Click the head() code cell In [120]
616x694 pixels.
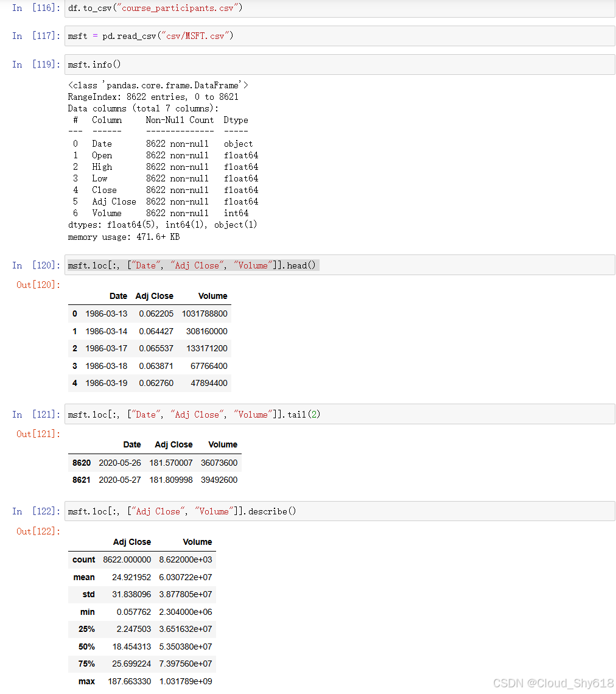340,265
